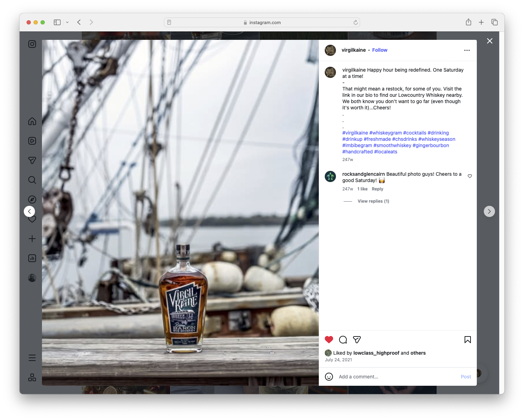View others who liked the post
Viewport: 524px width, 420px height.
pyautogui.click(x=418, y=353)
